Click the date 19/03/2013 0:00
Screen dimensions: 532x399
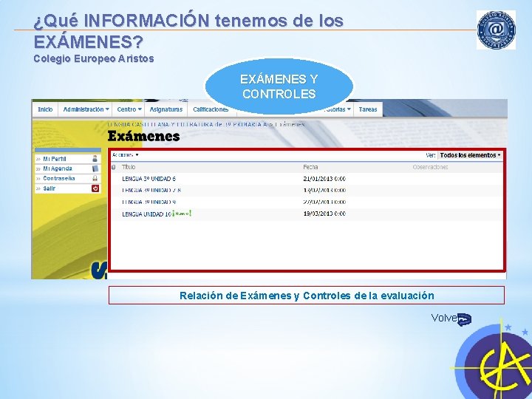pos(324,214)
